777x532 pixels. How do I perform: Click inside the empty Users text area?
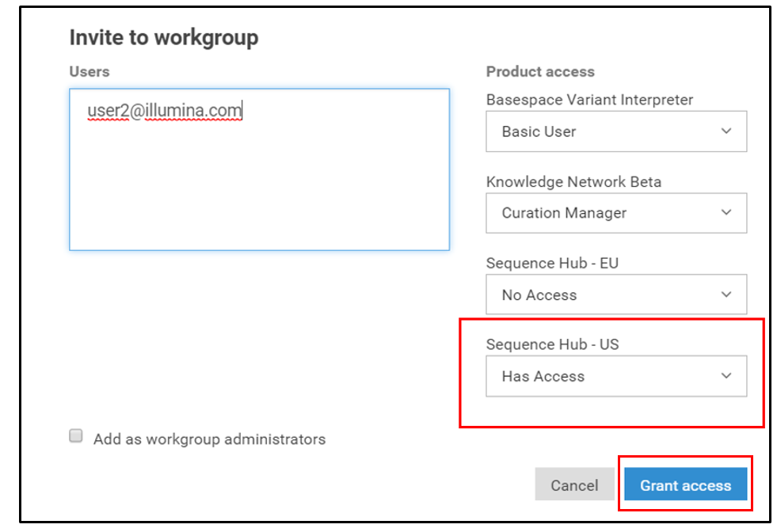point(259,190)
